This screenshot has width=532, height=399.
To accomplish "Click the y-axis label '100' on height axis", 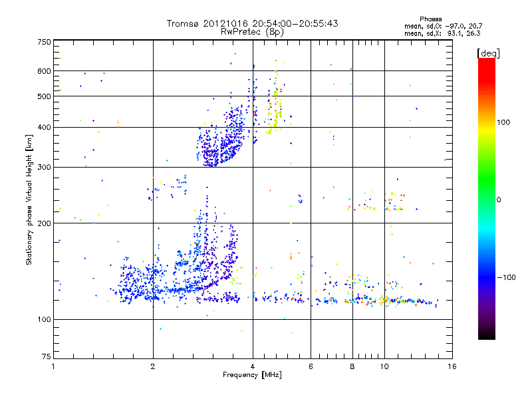I will tap(44, 319).
